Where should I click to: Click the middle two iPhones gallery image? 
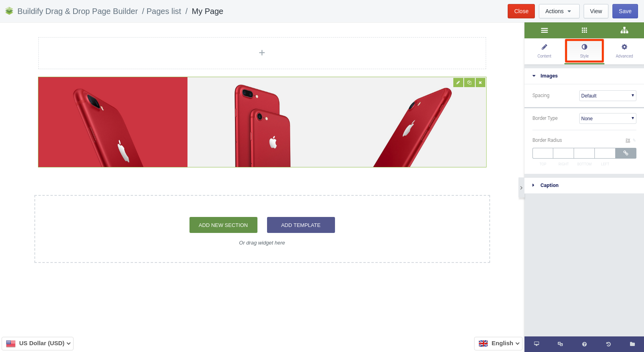coord(262,122)
